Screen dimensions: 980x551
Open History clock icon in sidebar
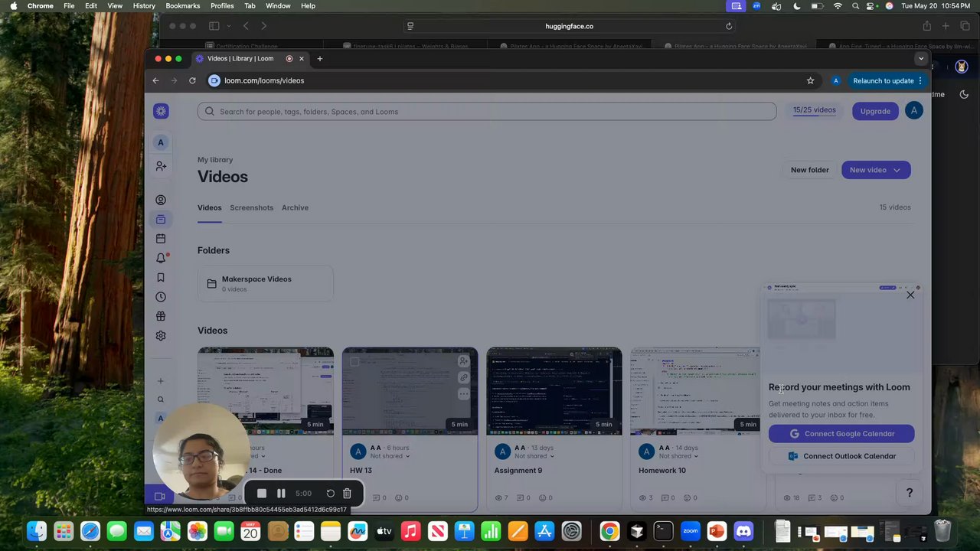click(161, 297)
